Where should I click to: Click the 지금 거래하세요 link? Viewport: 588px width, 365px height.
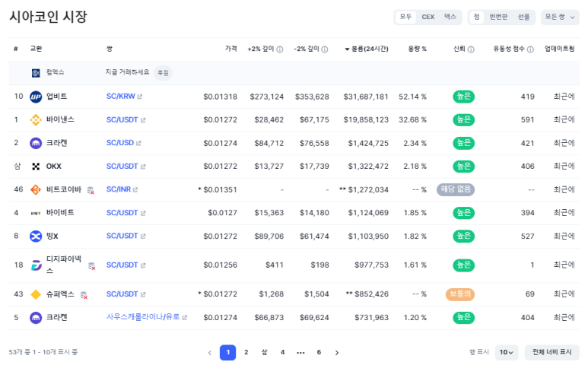[x=127, y=72]
